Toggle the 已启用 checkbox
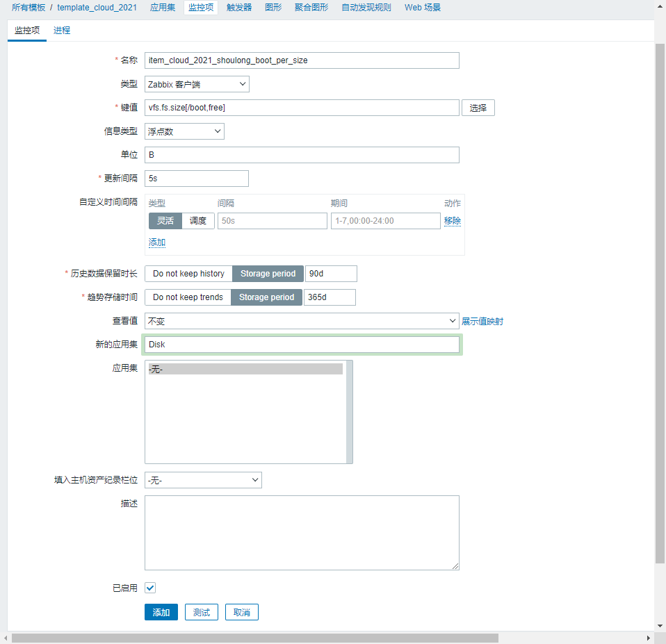666x644 pixels. point(150,588)
